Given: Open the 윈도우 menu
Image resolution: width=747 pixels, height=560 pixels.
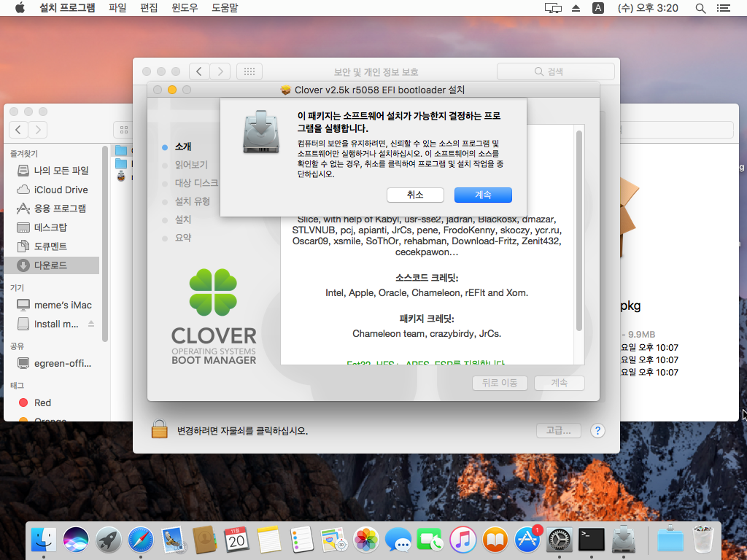Looking at the screenshot, I should tap(185, 7).
